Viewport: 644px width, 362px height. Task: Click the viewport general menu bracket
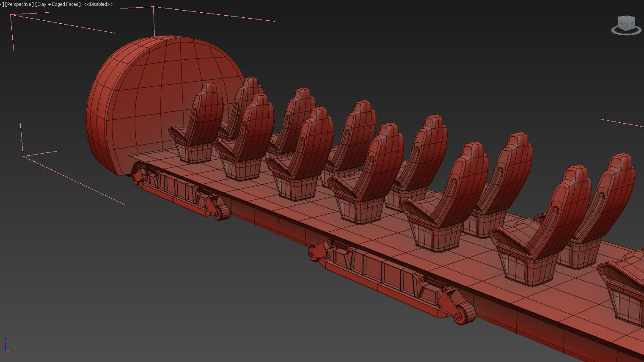tap(2, 4)
